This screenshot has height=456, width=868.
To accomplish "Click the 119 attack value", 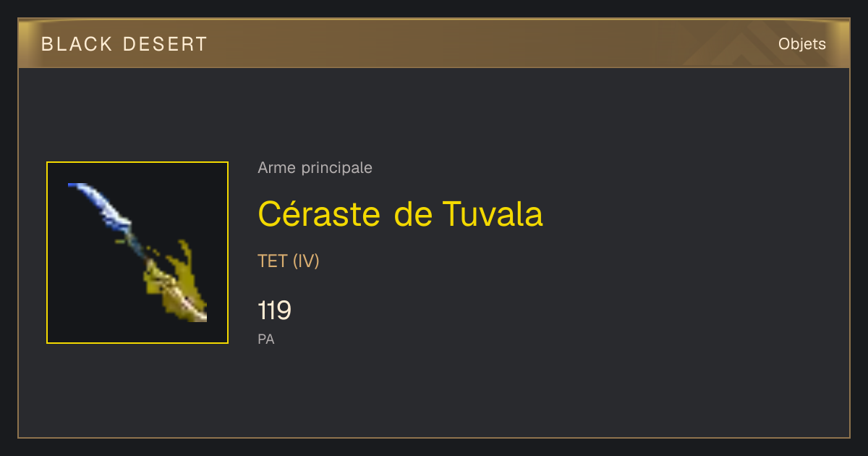I will coord(274,311).
